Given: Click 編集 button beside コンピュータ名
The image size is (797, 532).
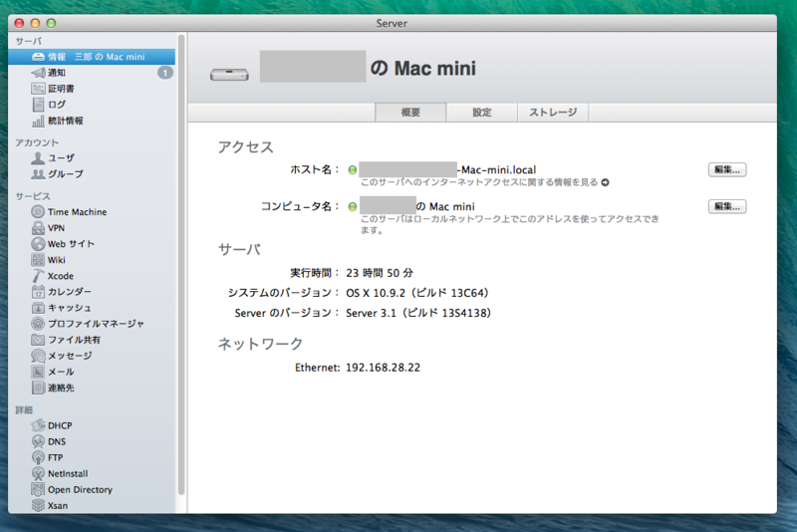Looking at the screenshot, I should (x=727, y=206).
